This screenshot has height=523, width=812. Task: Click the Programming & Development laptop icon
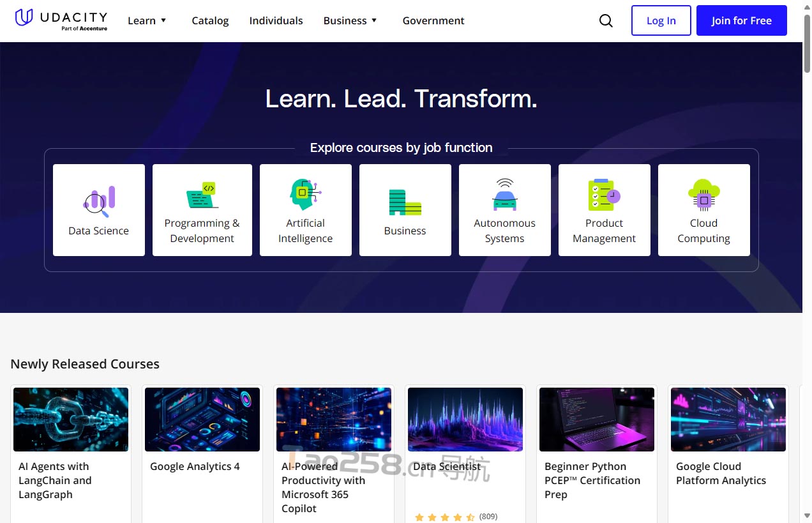tap(202, 195)
